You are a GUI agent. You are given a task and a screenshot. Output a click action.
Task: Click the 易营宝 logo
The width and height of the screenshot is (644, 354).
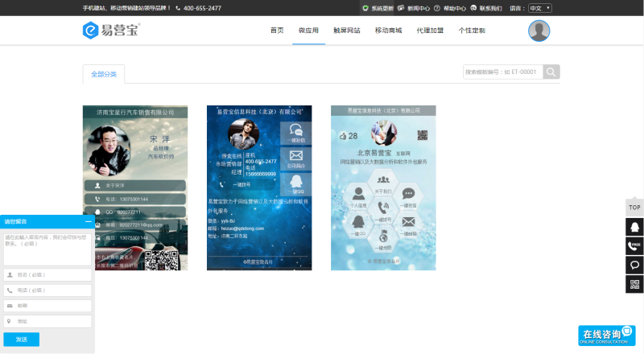pyautogui.click(x=111, y=31)
